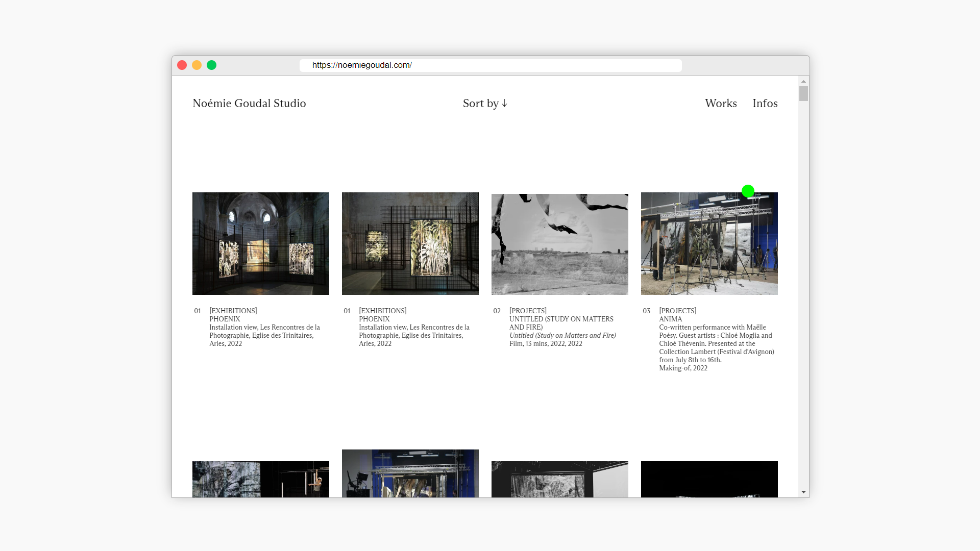
Task: Open bottom-left thumbnail with performer
Action: pyautogui.click(x=261, y=479)
